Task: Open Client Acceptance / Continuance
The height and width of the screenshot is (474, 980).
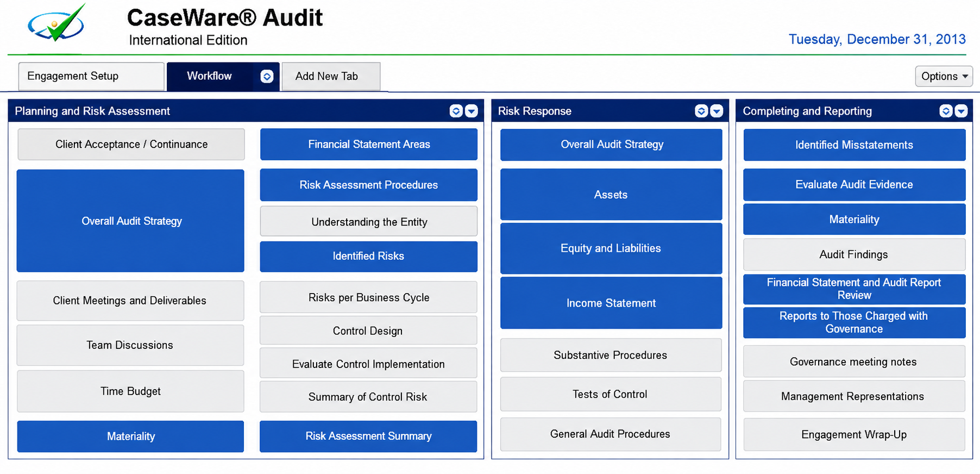Action: point(131,144)
